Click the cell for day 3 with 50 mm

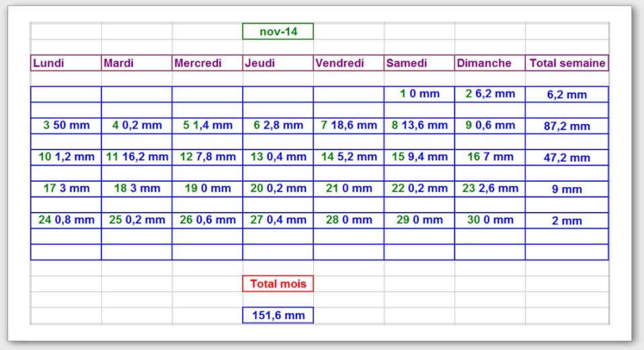pyautogui.click(x=66, y=125)
